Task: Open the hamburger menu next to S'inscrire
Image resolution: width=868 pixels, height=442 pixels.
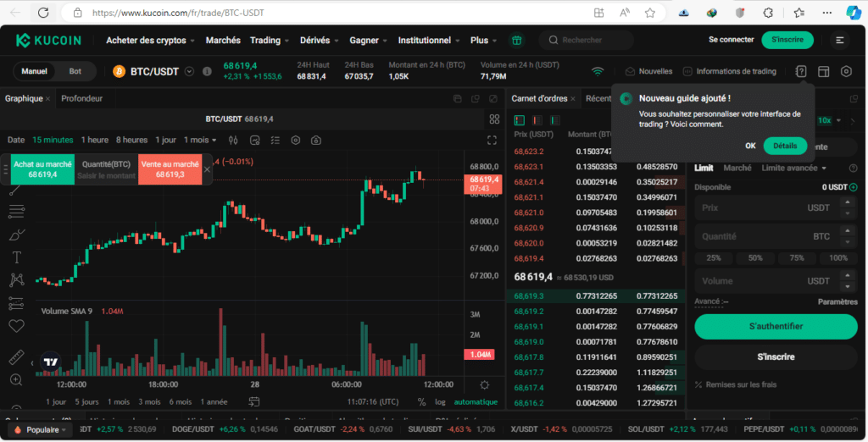Action: point(840,40)
